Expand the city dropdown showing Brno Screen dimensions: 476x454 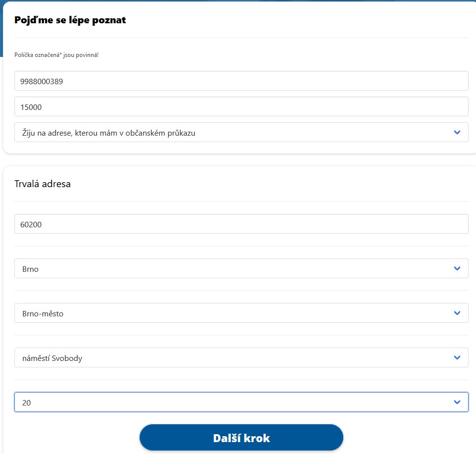coord(241,268)
